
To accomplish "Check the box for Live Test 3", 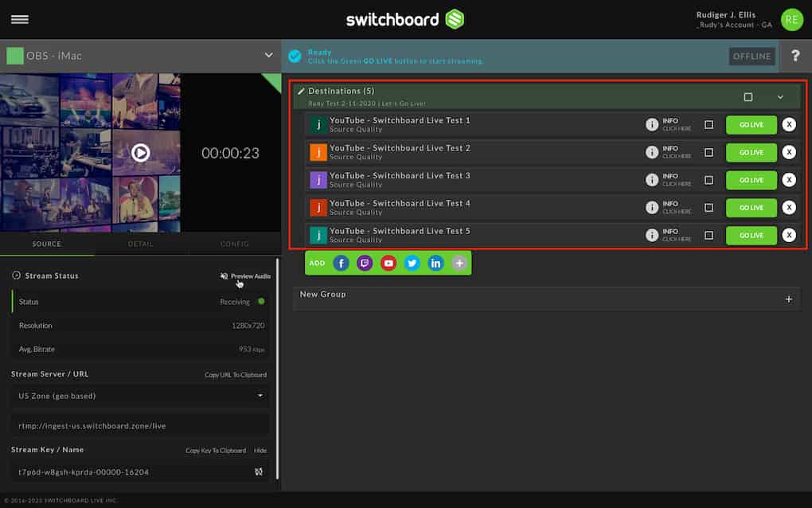I will tap(709, 180).
